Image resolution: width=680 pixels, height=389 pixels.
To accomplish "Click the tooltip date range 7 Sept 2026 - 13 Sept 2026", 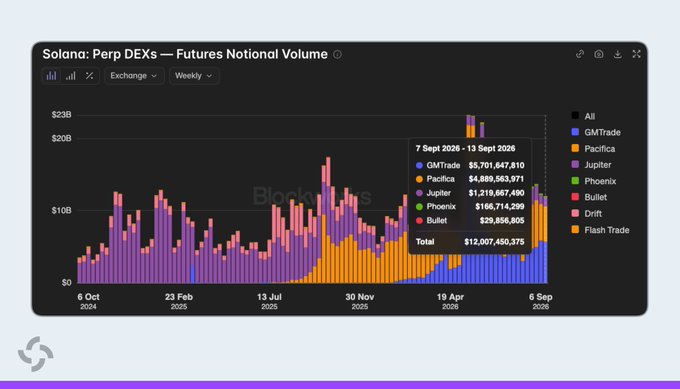I will pyautogui.click(x=465, y=148).
